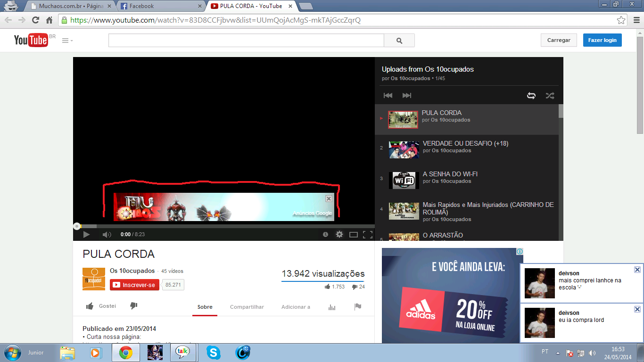Click the report flag icon
Screen dimensions: 644x362
(x=358, y=307)
